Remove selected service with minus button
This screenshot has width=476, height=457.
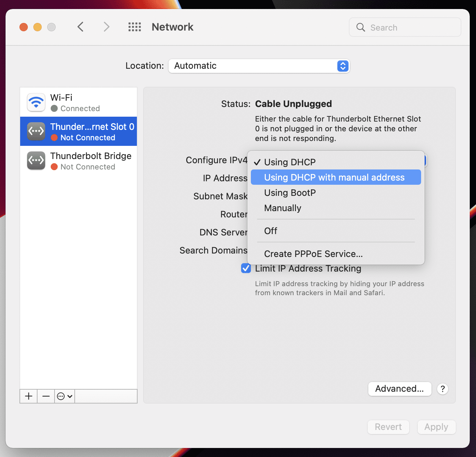(46, 396)
